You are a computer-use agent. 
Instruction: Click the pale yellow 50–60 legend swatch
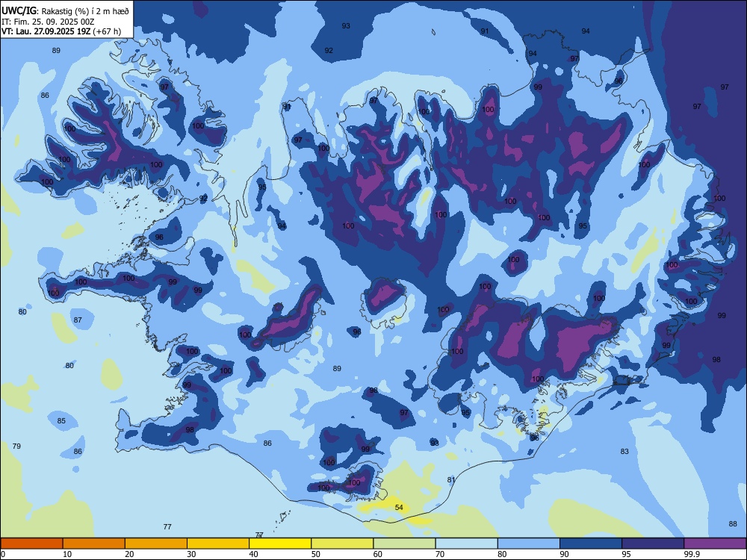(342, 544)
